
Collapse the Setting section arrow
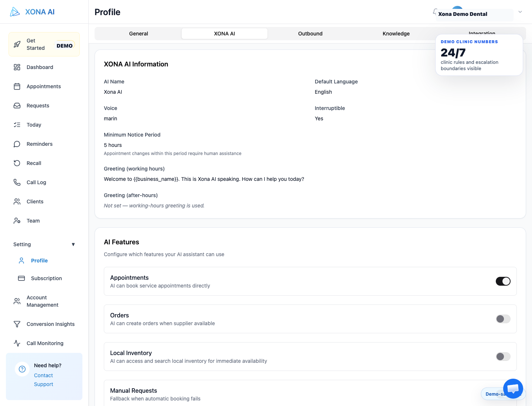tap(73, 244)
